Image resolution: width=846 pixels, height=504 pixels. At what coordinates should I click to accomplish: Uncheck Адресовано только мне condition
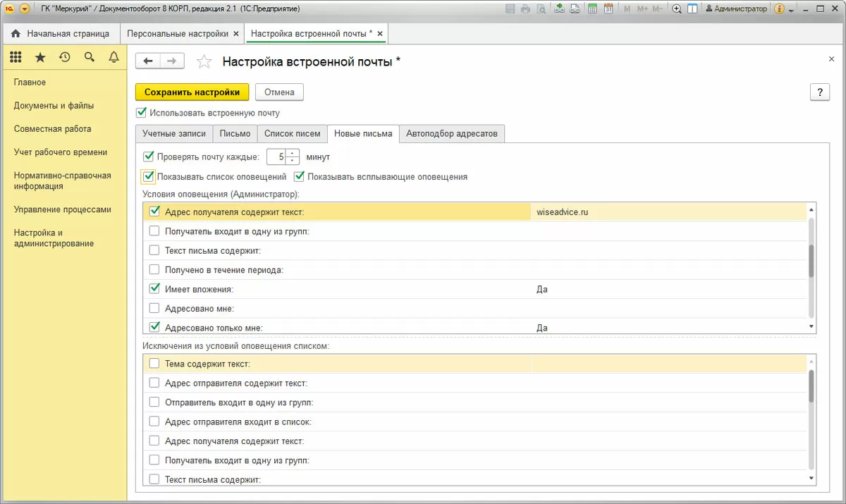coord(154,327)
